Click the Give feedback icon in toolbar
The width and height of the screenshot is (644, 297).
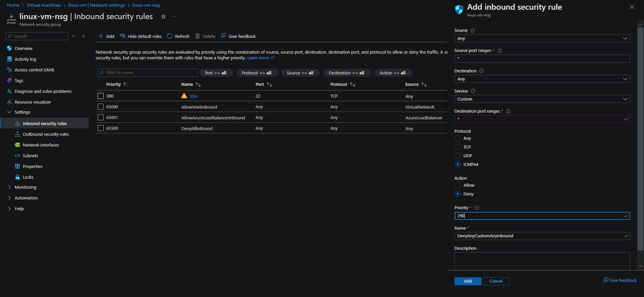click(x=223, y=36)
